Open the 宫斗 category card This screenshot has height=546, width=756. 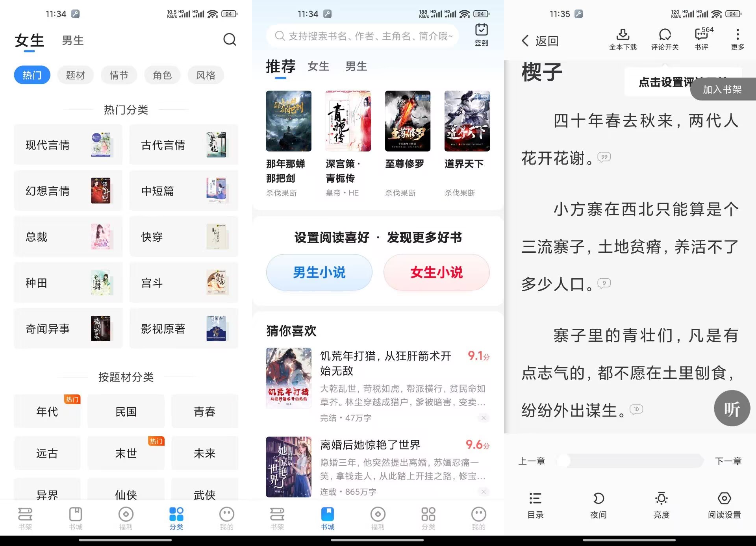tap(184, 283)
